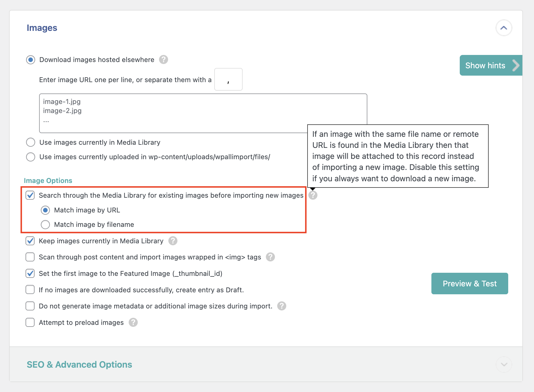Select Match image by filename
This screenshot has height=392, width=534.
coord(45,225)
